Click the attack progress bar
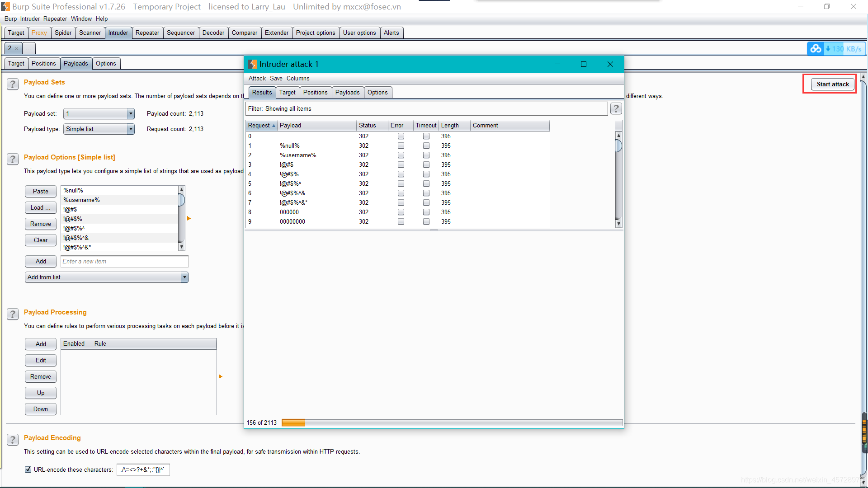Image resolution: width=868 pixels, height=488 pixels. coord(452,422)
